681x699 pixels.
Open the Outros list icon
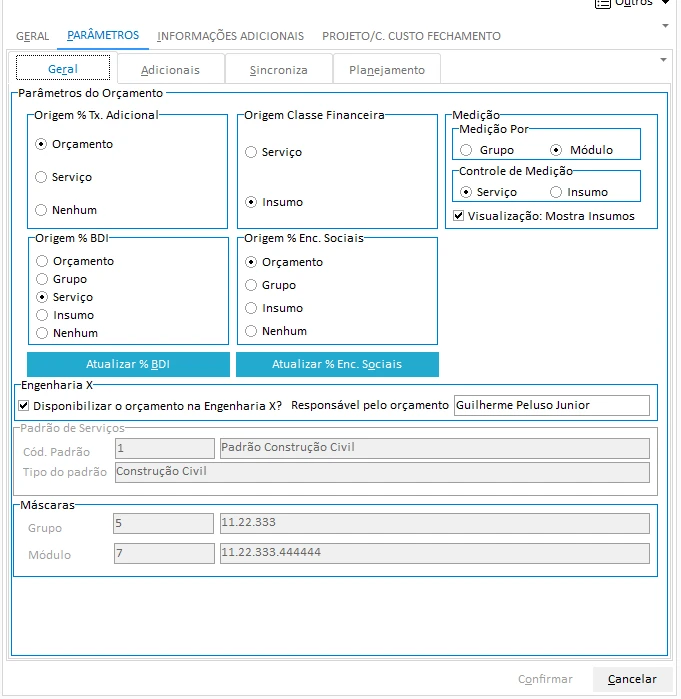[x=603, y=4]
